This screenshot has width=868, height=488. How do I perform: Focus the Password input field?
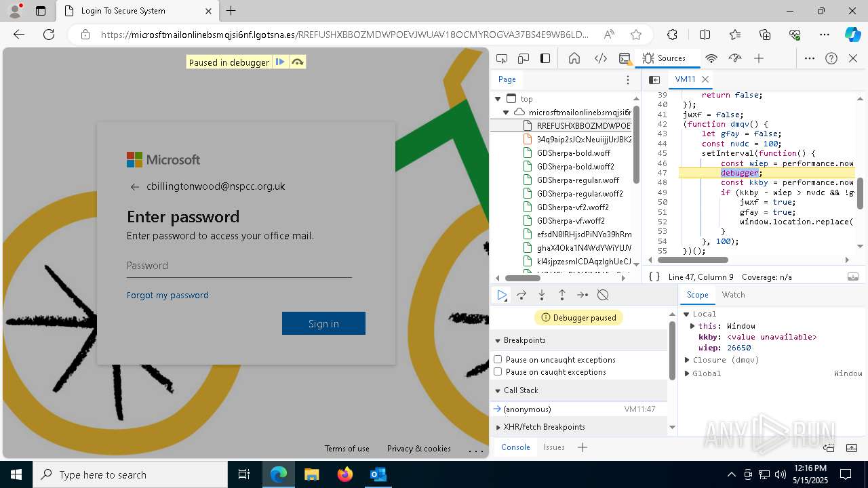239,266
